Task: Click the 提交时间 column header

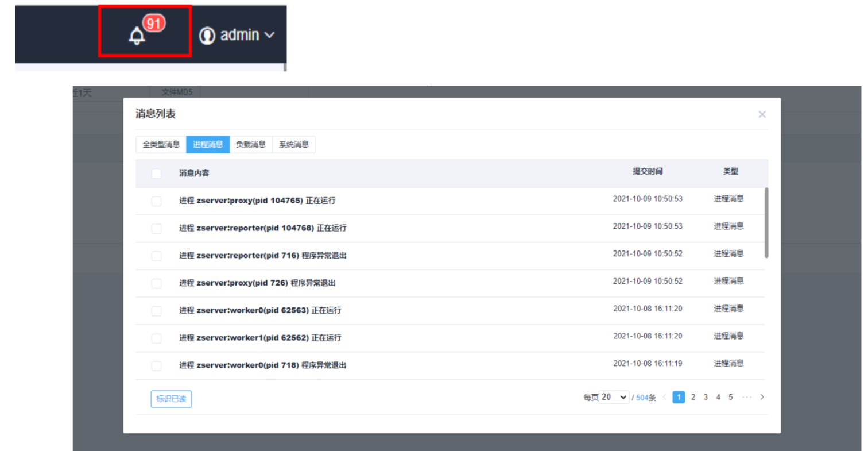Action: click(x=648, y=172)
